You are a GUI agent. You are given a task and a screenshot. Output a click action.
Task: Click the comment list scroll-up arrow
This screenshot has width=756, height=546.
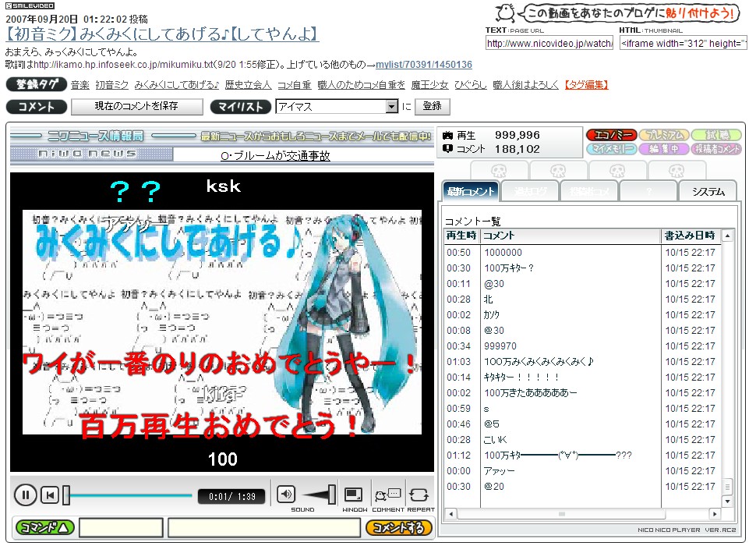click(x=728, y=236)
